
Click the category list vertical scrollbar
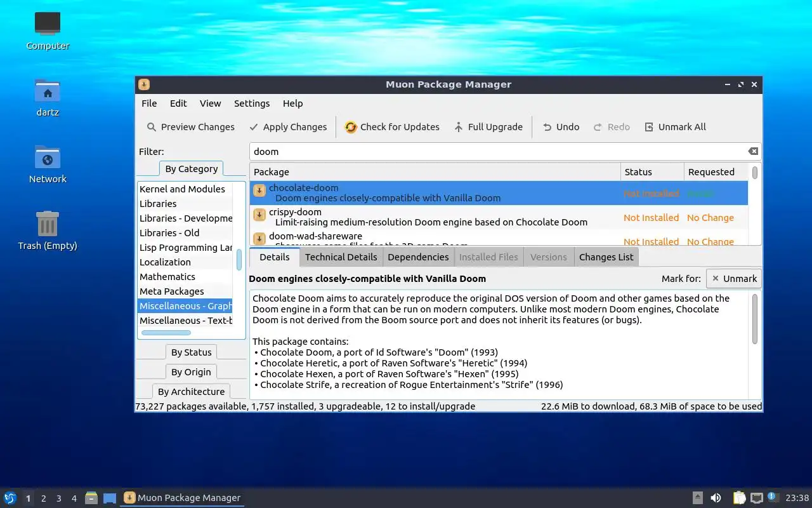[x=239, y=259]
